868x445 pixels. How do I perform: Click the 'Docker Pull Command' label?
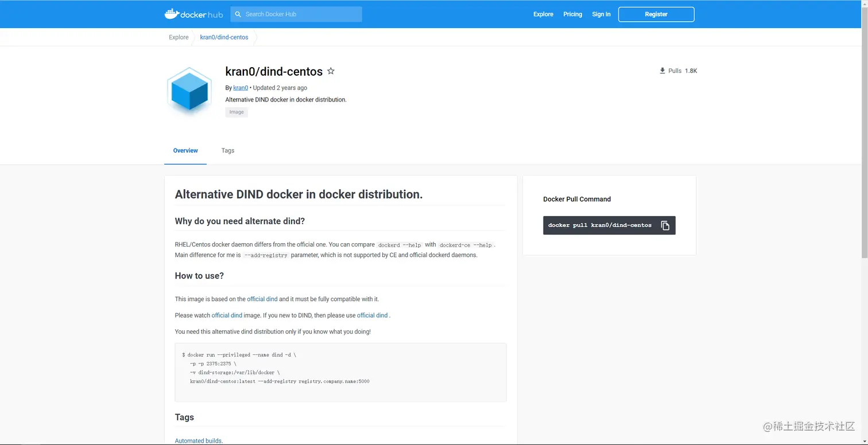click(x=577, y=200)
